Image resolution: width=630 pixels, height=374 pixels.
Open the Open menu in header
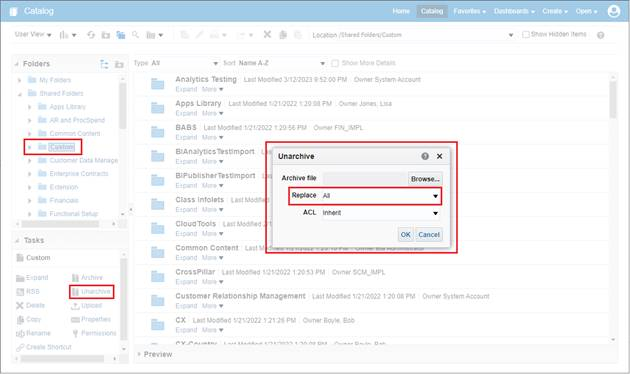pos(586,11)
